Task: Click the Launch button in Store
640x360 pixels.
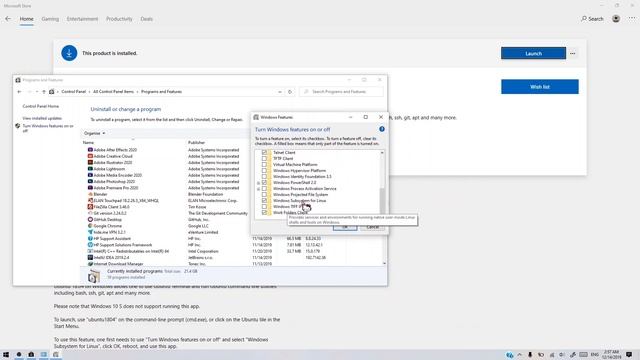Action: (533, 53)
